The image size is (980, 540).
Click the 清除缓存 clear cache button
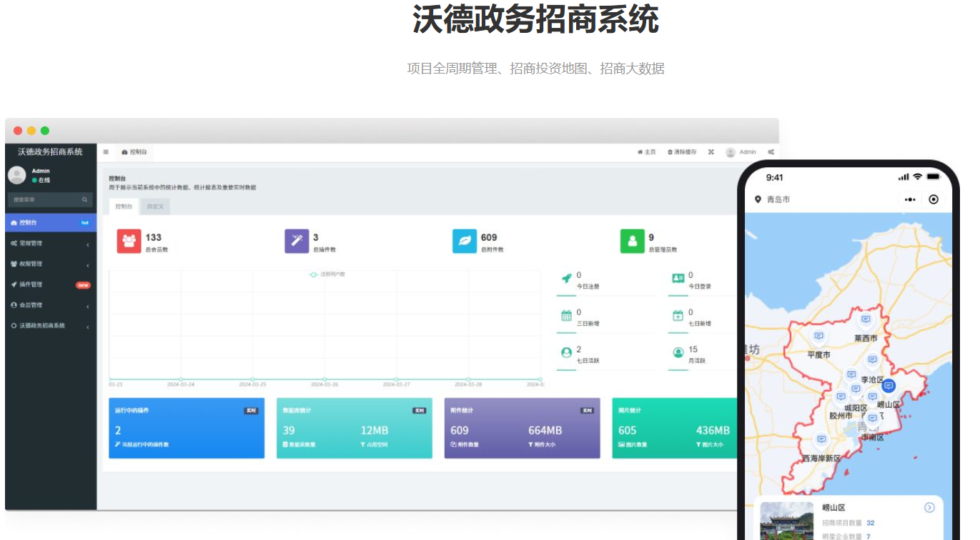coord(682,152)
